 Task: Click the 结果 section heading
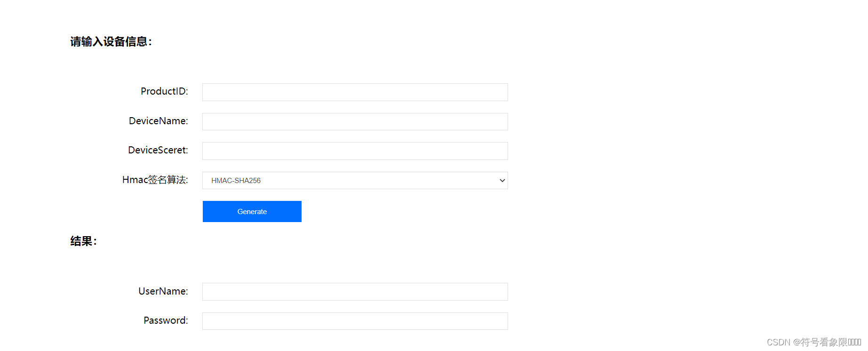point(83,241)
